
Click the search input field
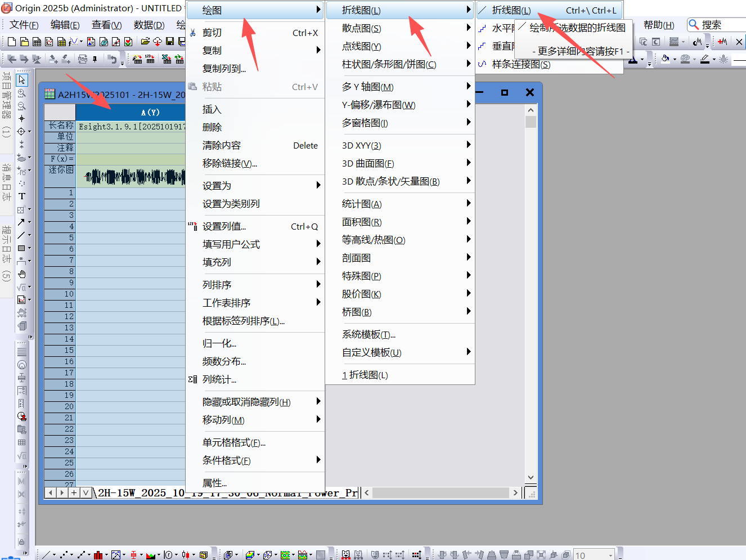(x=722, y=25)
